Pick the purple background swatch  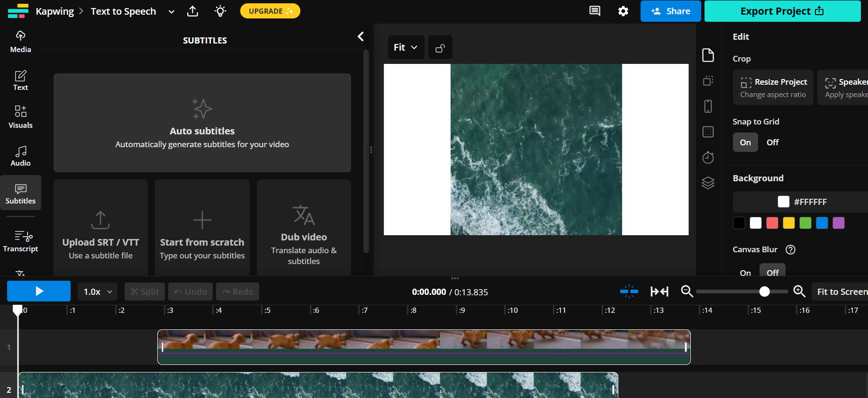pos(839,223)
